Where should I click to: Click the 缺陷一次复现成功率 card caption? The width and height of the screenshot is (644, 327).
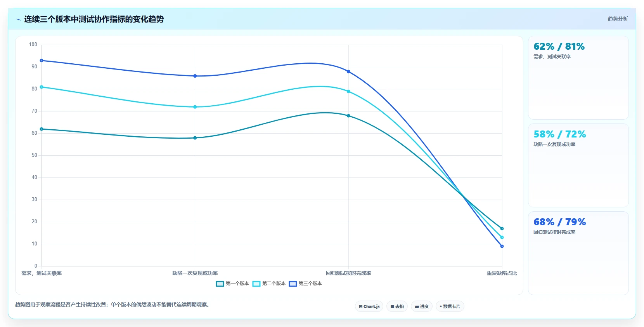point(554,144)
